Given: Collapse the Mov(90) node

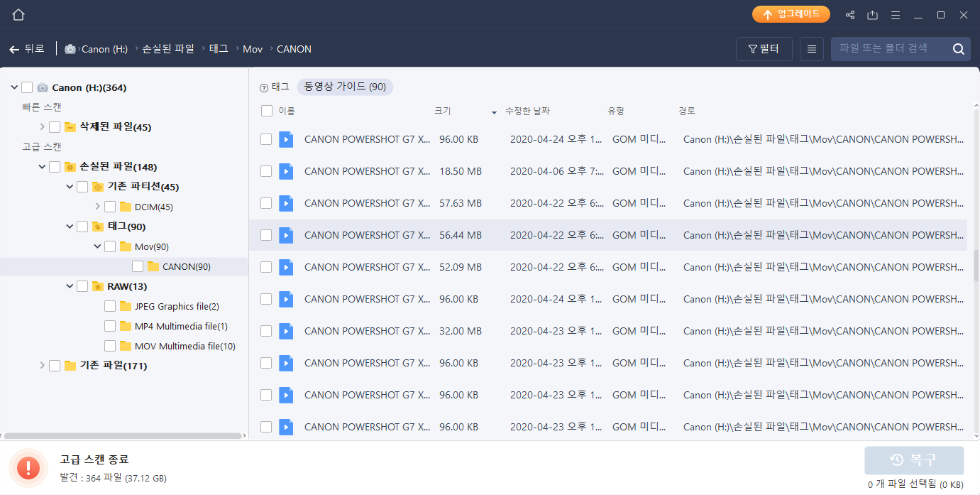Looking at the screenshot, I should pos(97,246).
